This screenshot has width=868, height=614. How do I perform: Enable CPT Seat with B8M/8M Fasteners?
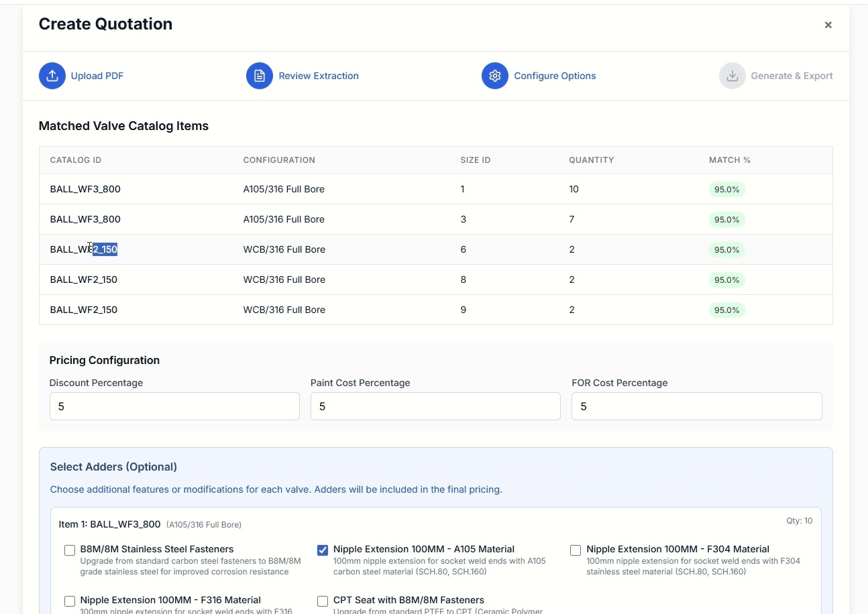[x=323, y=601]
